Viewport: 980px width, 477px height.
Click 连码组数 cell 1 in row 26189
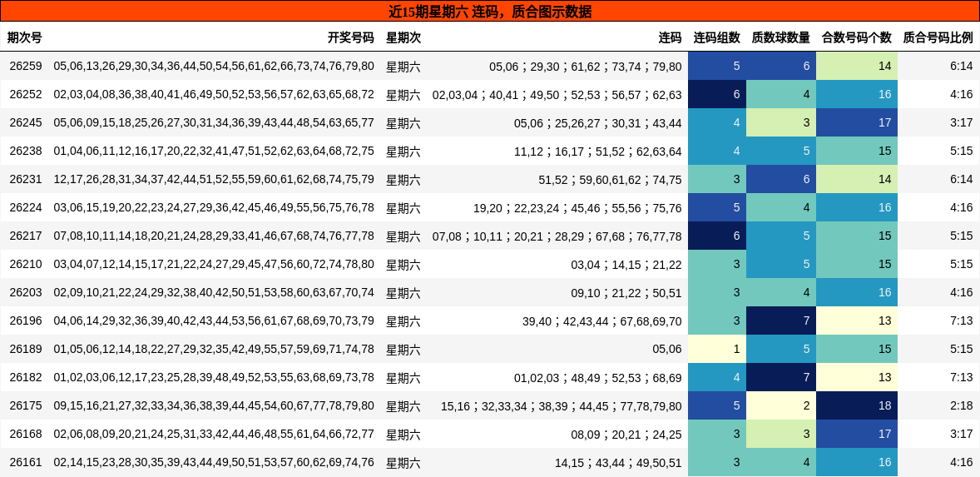coord(717,350)
